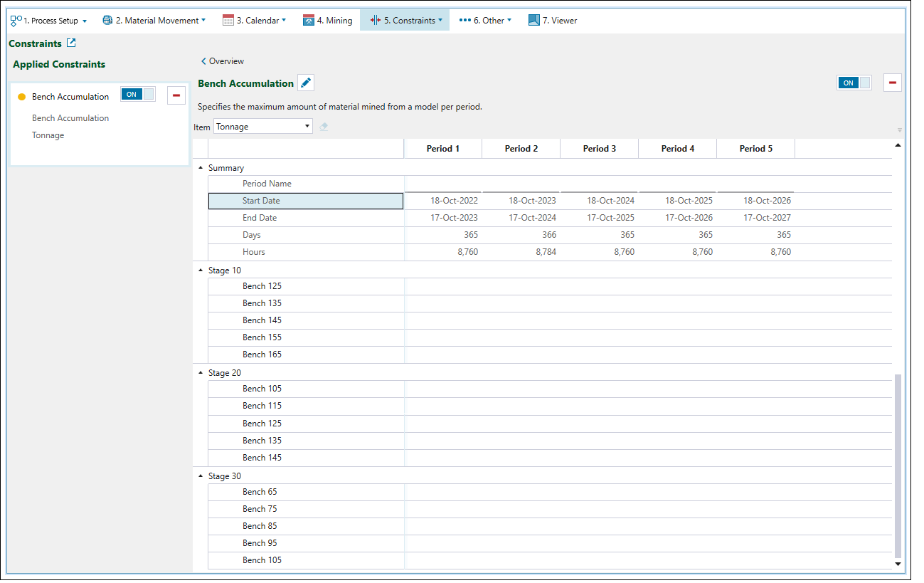This screenshot has width=924, height=583.
Task: Collapse the Summary section
Action: pyautogui.click(x=201, y=168)
